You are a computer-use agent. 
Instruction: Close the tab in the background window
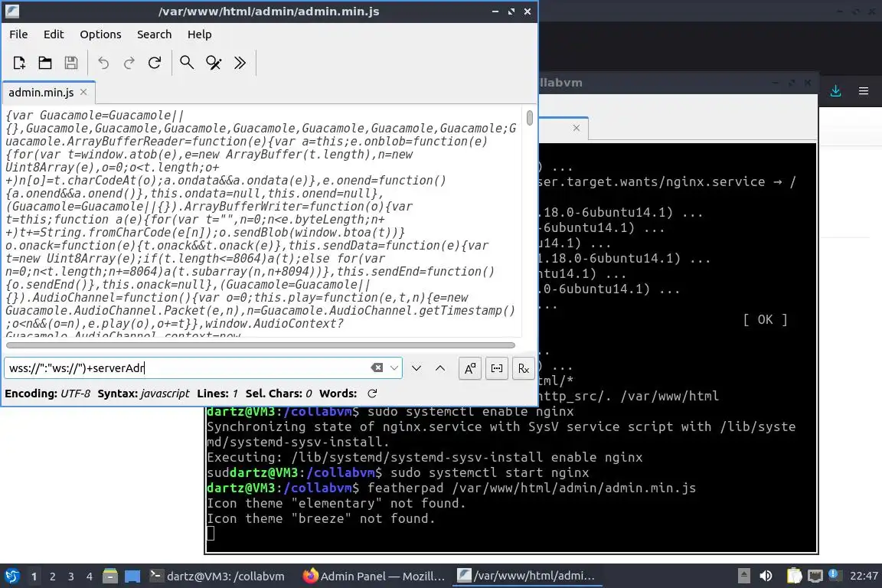point(576,128)
